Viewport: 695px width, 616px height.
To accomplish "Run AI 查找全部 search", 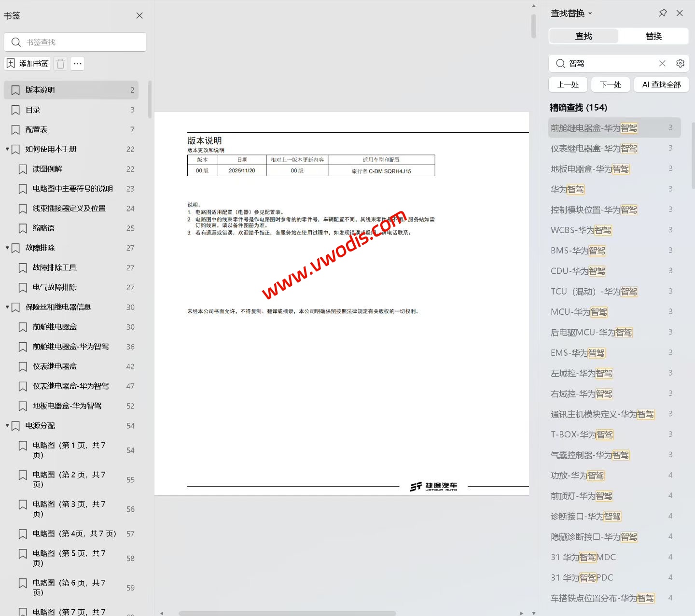I will (661, 84).
